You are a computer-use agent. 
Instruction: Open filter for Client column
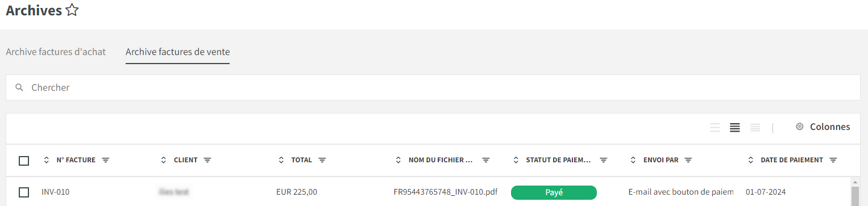207,161
